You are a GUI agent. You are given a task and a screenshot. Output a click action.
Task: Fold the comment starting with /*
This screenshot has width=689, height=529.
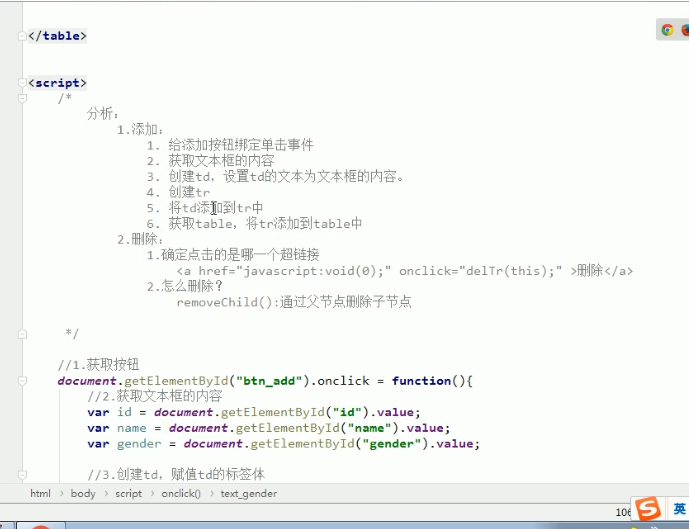tap(22, 98)
